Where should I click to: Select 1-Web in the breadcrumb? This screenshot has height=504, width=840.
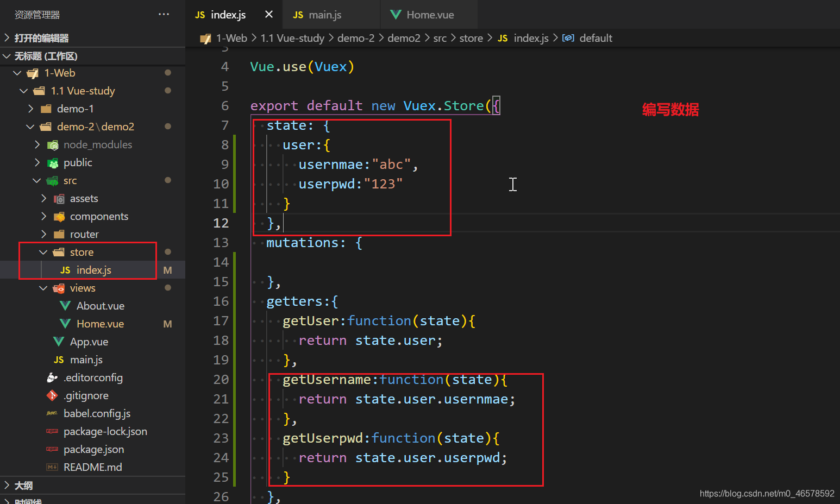coord(231,38)
